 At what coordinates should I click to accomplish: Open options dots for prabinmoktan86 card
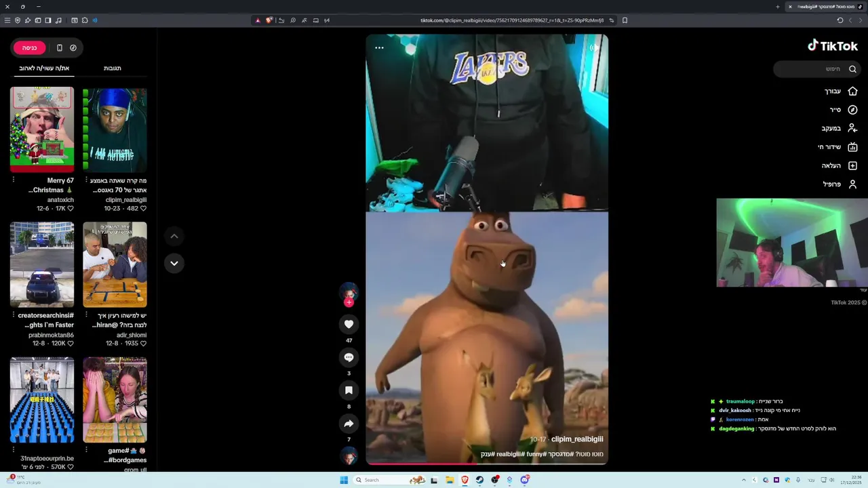[x=13, y=315]
